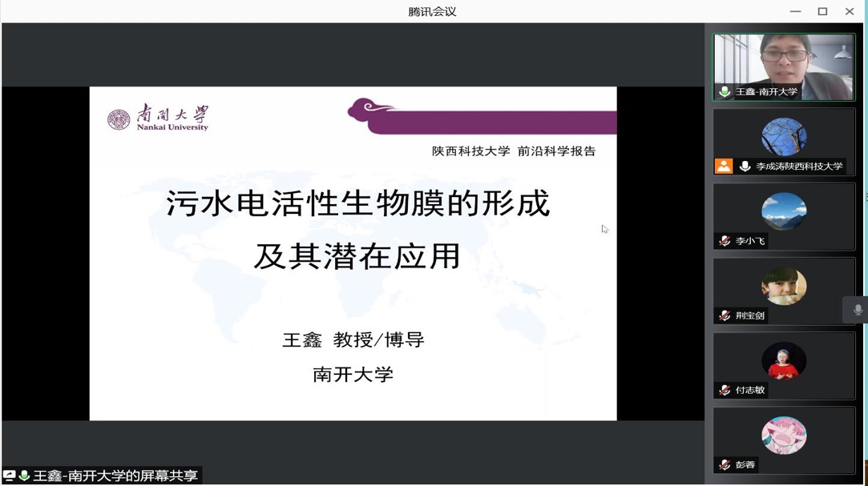Click the green mic icon in the bottom-left share label
Viewport: 868px width, 486px height.
click(x=24, y=476)
